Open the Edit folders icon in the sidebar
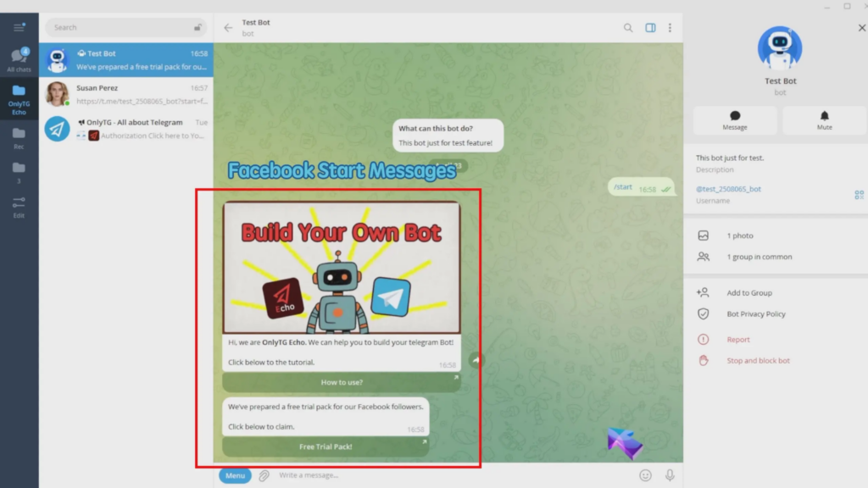Viewport: 868px width, 488px height. [18, 205]
